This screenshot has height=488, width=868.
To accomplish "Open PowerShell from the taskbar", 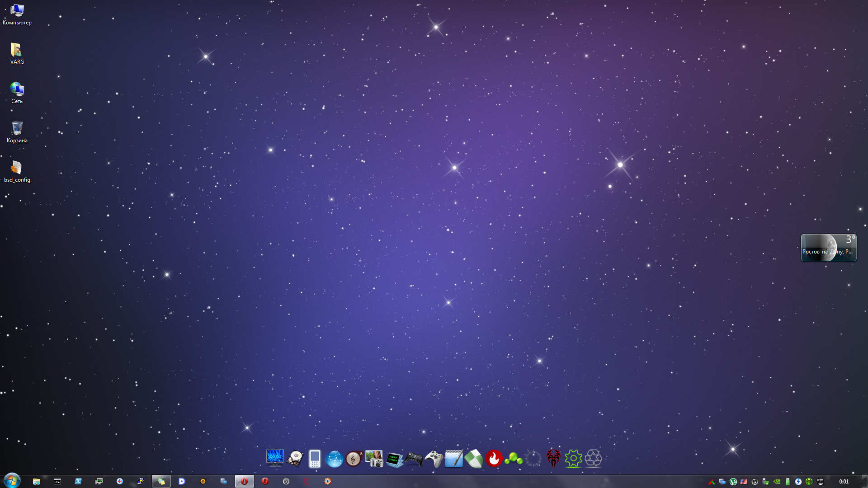I will point(78,481).
